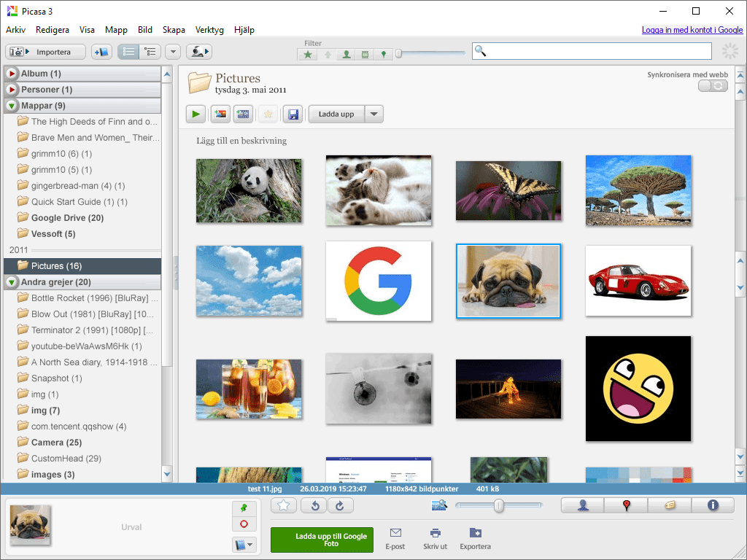Filter photos with faces

click(x=347, y=54)
